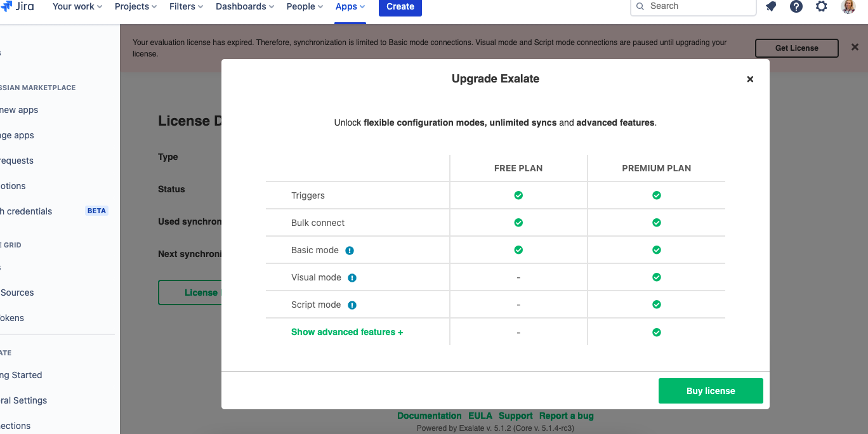
Task: Click Premium Plan checkmark for Bulk connect
Action: click(657, 223)
